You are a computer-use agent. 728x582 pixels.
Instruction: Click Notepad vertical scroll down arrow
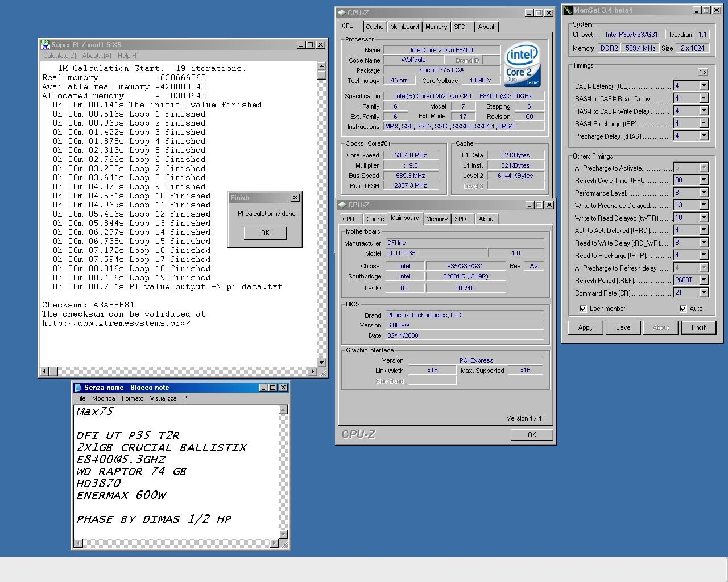(283, 534)
